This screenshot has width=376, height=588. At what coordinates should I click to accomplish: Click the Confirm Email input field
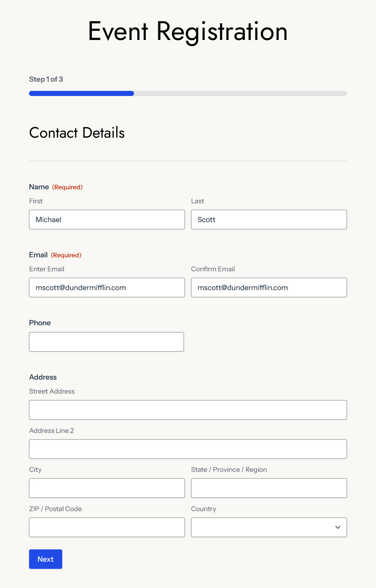[269, 287]
